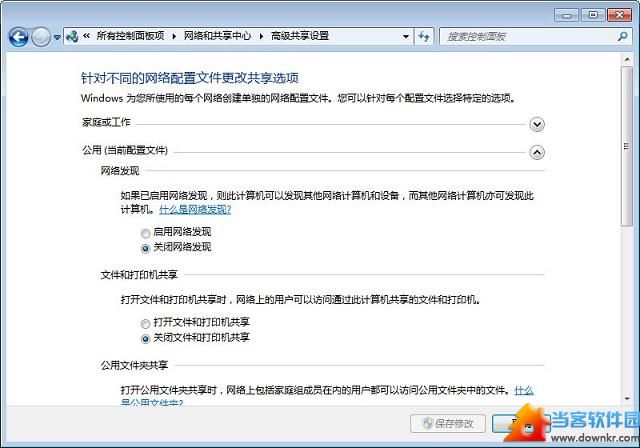640x448 pixels.
Task: Open the public folder help link
Action: tap(524, 390)
